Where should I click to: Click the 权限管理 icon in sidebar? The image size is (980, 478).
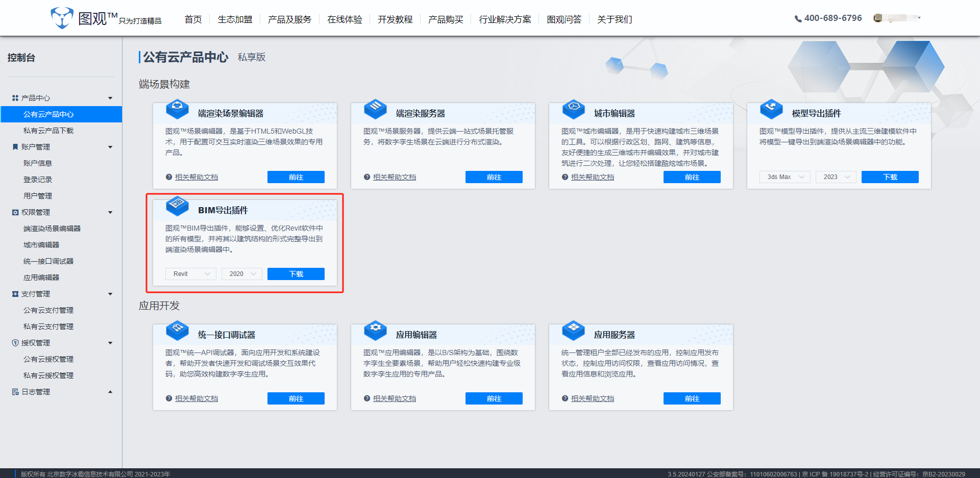coord(15,212)
